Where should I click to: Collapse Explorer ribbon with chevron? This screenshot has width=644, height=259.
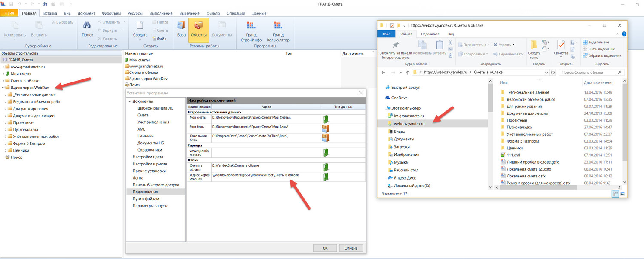617,34
